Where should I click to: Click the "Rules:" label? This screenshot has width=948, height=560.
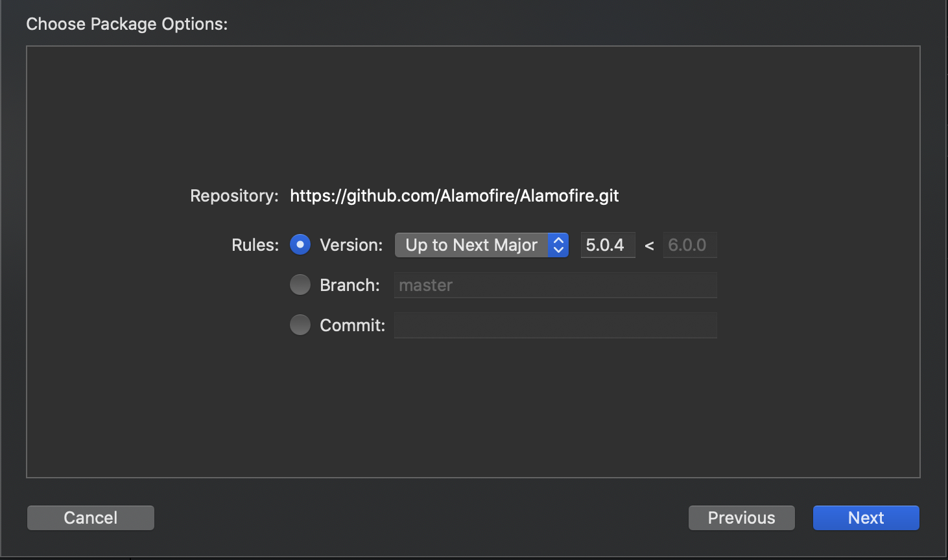[x=255, y=245]
